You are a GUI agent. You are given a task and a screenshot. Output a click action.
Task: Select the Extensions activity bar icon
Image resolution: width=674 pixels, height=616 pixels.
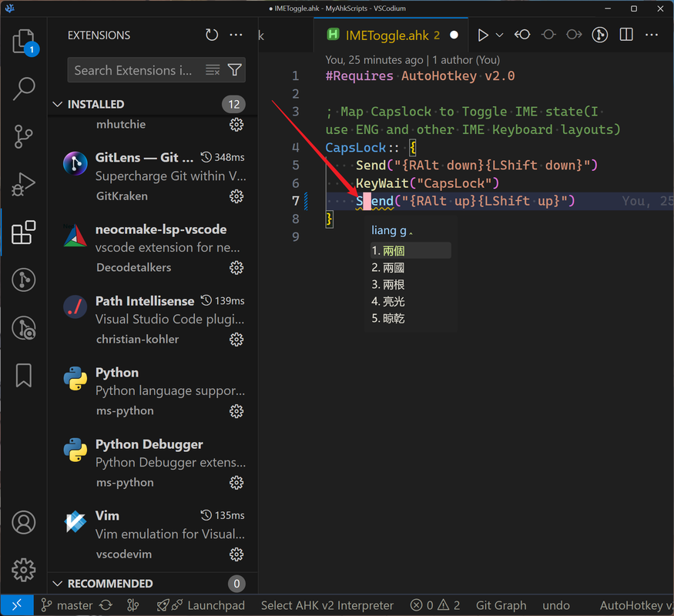(x=24, y=233)
